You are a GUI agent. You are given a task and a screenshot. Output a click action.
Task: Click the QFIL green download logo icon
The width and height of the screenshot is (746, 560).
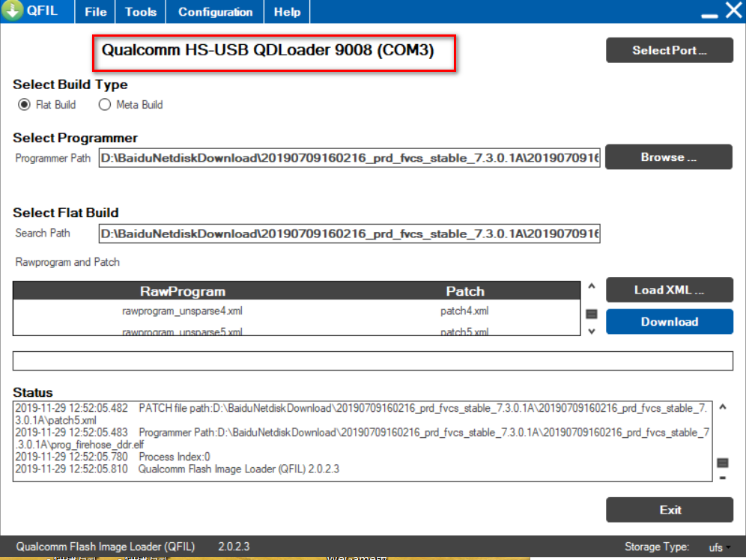tap(13, 12)
